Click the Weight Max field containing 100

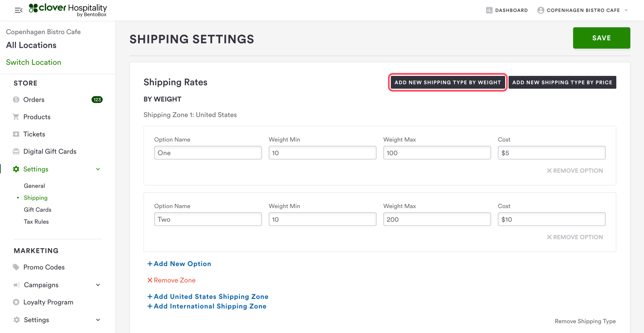point(437,153)
